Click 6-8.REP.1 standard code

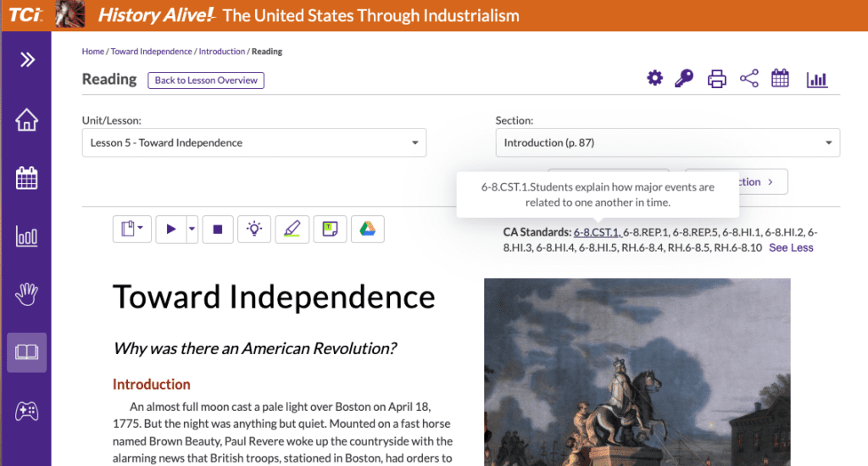point(646,232)
